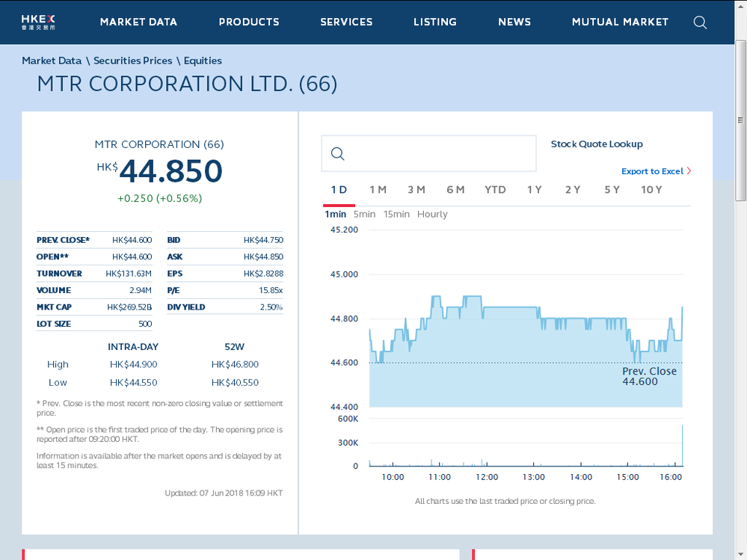Switch chart to 10 Y view
This screenshot has width=747, height=560.
(651, 190)
